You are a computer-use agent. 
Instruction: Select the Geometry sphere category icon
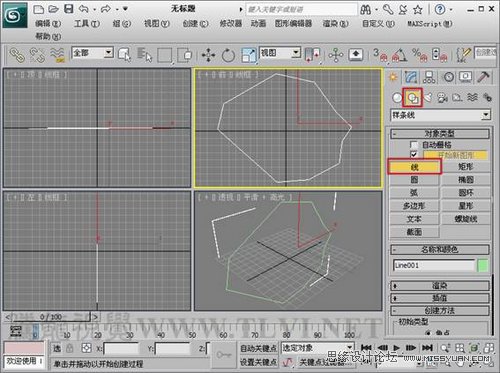(x=397, y=97)
